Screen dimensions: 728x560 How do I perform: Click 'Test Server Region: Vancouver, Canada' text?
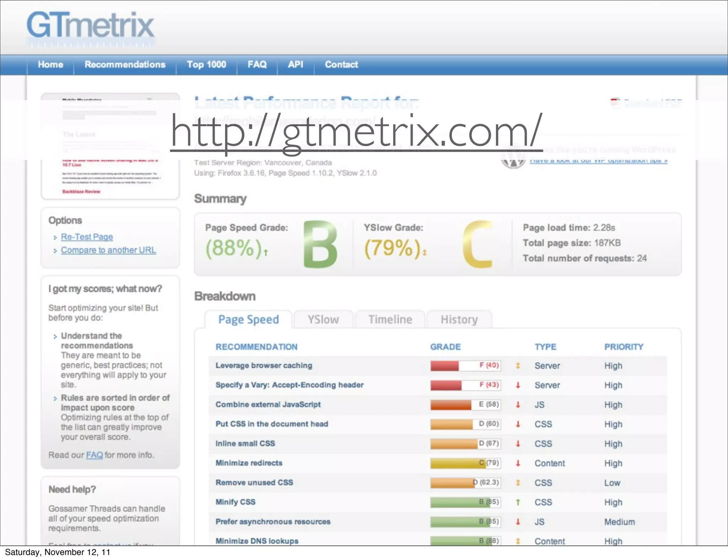[263, 163]
